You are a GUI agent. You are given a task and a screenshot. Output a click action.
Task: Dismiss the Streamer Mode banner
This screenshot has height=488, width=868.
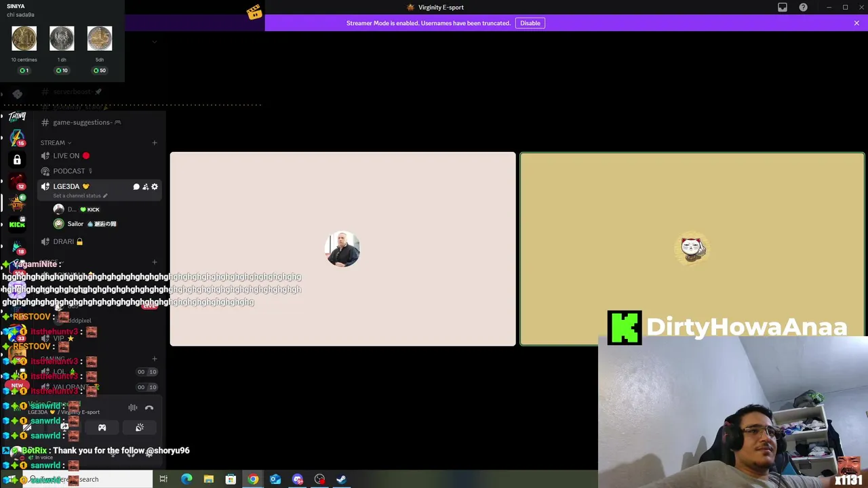(856, 23)
